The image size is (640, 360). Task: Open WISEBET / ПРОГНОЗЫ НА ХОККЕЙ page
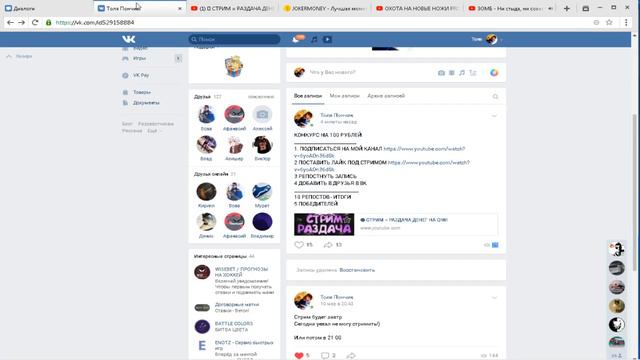click(241, 272)
